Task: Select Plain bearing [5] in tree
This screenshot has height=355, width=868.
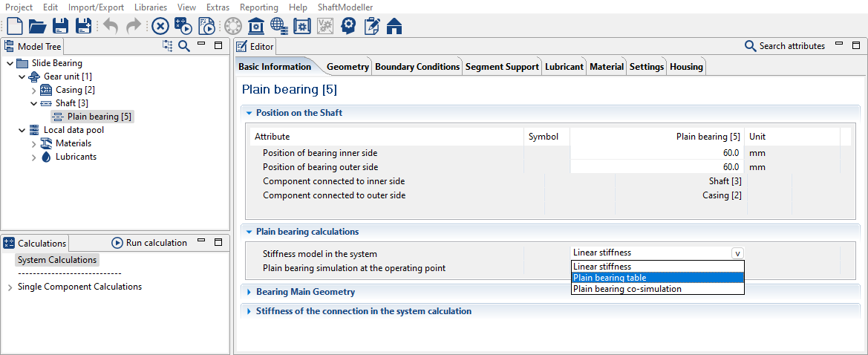Action: pos(93,117)
